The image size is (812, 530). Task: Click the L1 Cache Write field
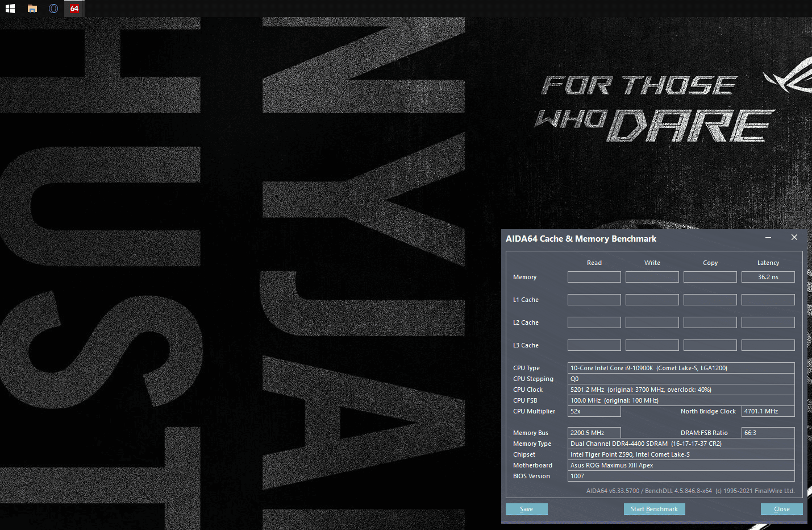652,300
